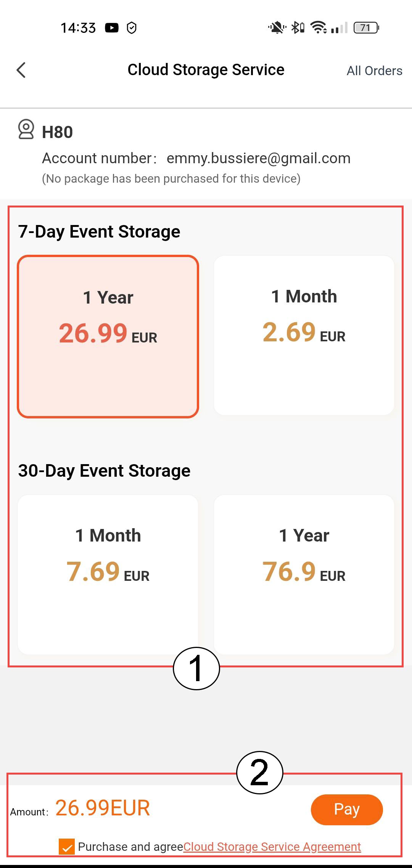Choose 30-Day storage 1 Year plan
412x868 pixels.
tap(304, 574)
